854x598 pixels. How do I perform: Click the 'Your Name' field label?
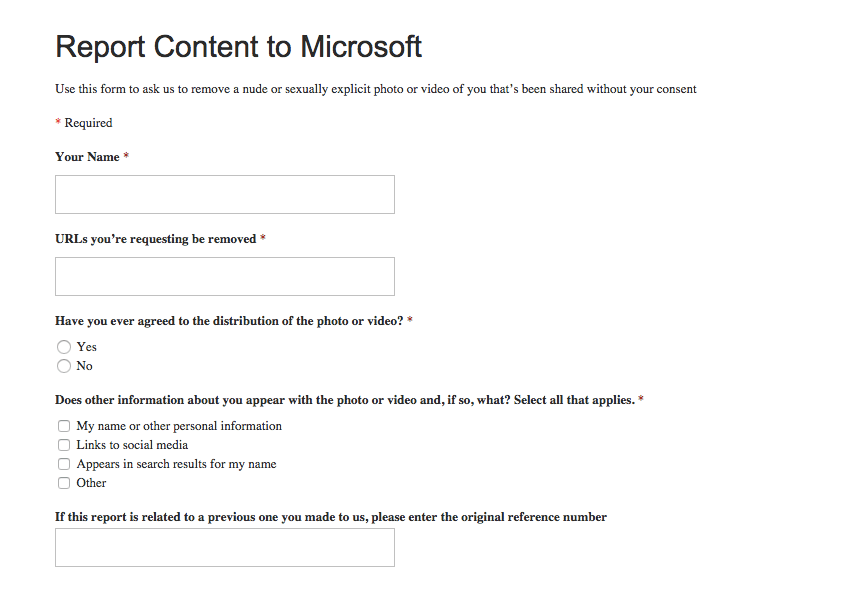click(x=87, y=157)
